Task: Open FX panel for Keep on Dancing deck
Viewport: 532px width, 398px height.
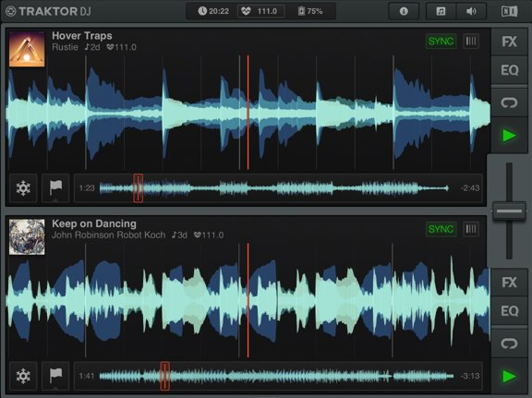Action: coord(509,283)
